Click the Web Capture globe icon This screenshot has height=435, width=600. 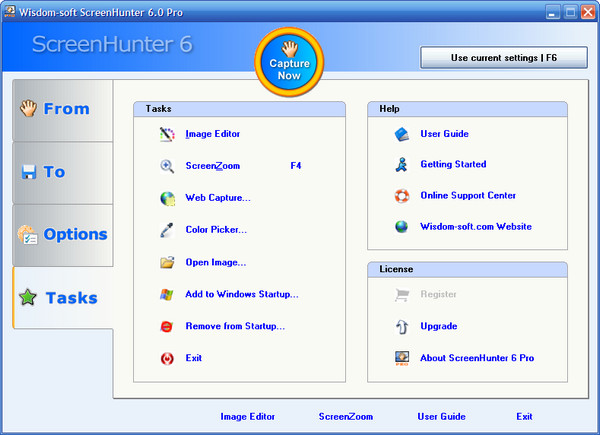coord(167,198)
